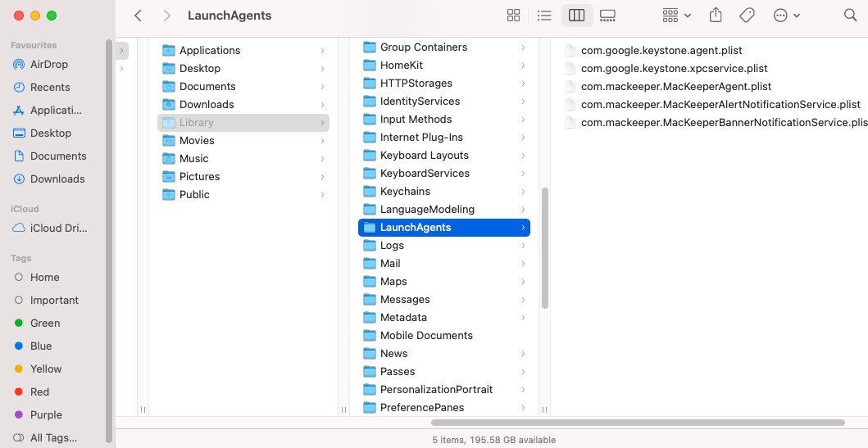The height and width of the screenshot is (448, 868).
Task: Select the Important tag
Action: point(47,301)
